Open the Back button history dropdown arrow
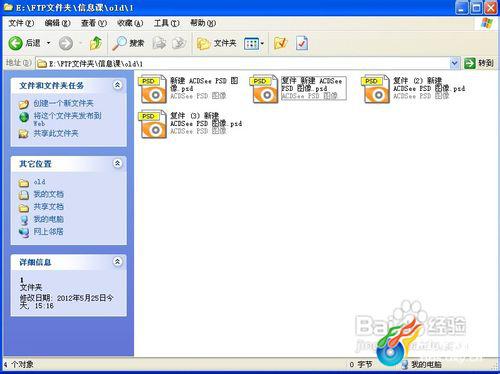This screenshot has width=500, height=374. (x=49, y=43)
